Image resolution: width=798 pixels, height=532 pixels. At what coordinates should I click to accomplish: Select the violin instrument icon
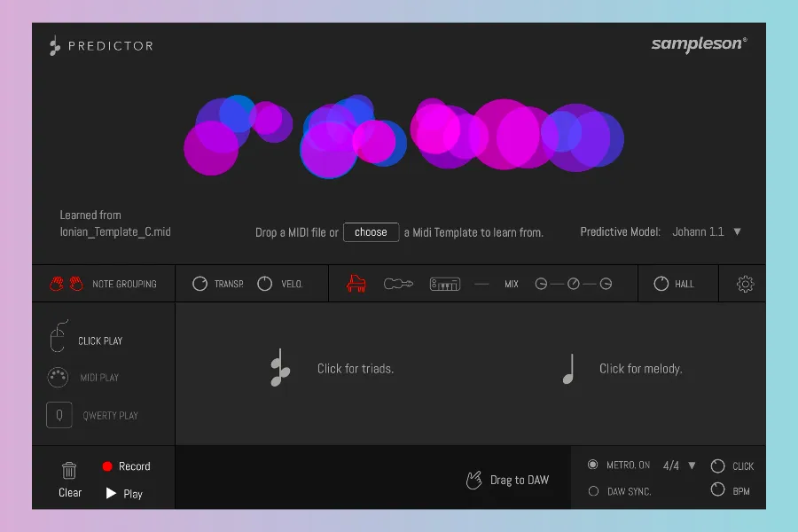[398, 284]
